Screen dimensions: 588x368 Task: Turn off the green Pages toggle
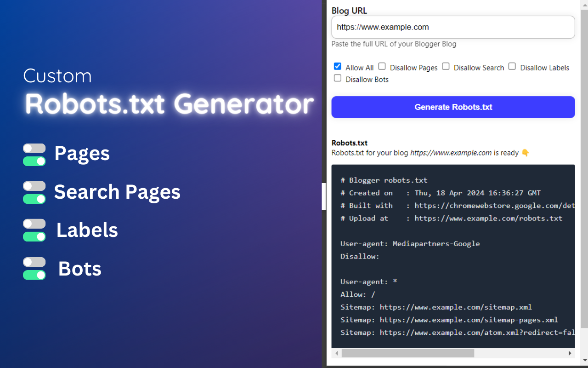(x=34, y=161)
